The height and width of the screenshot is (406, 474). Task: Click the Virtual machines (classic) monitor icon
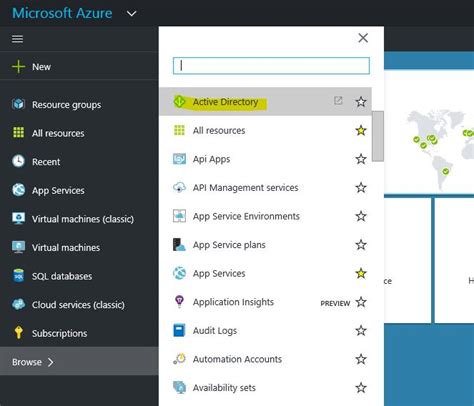pyautogui.click(x=18, y=219)
